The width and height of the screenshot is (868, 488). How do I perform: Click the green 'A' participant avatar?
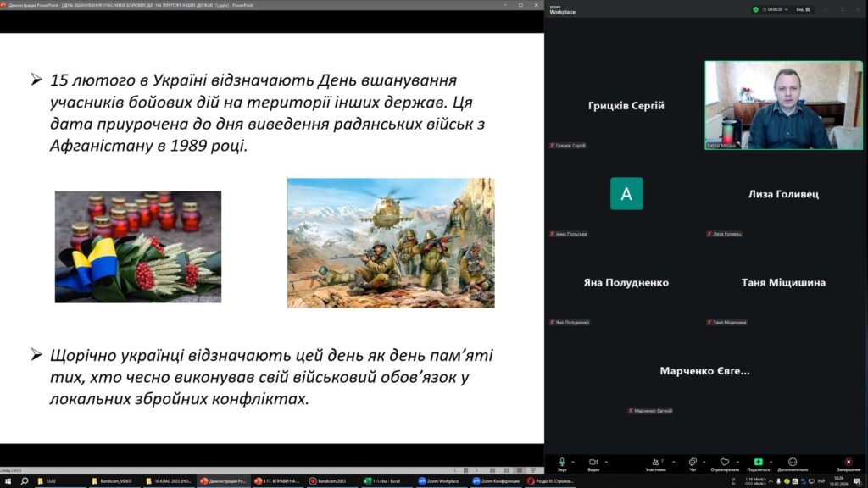pyautogui.click(x=626, y=194)
